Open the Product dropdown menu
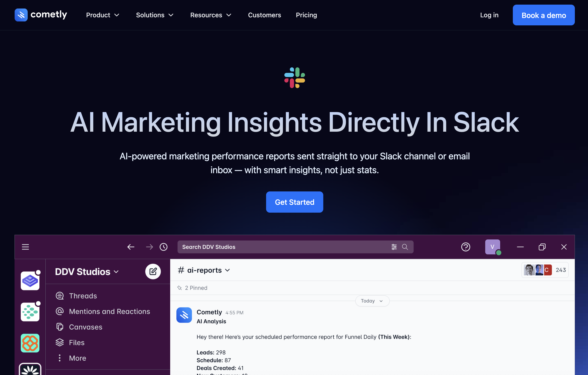Viewport: 588px width, 375px height. (x=103, y=15)
